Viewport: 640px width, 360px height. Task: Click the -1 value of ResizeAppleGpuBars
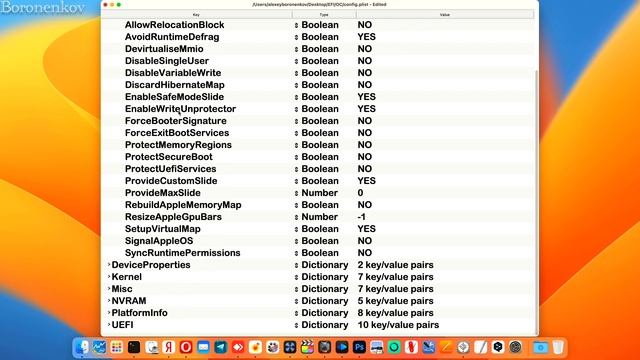(x=362, y=217)
